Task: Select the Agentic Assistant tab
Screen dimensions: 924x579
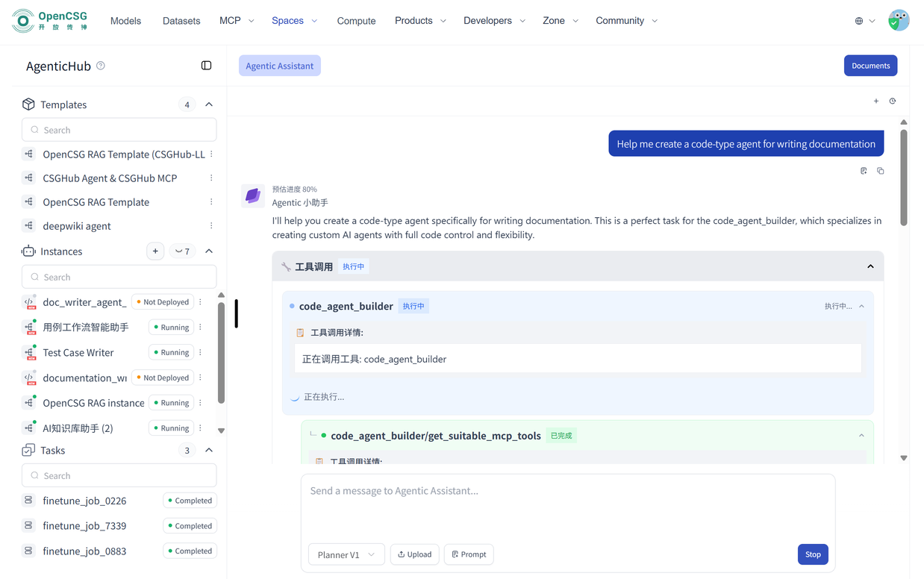Action: [280, 66]
